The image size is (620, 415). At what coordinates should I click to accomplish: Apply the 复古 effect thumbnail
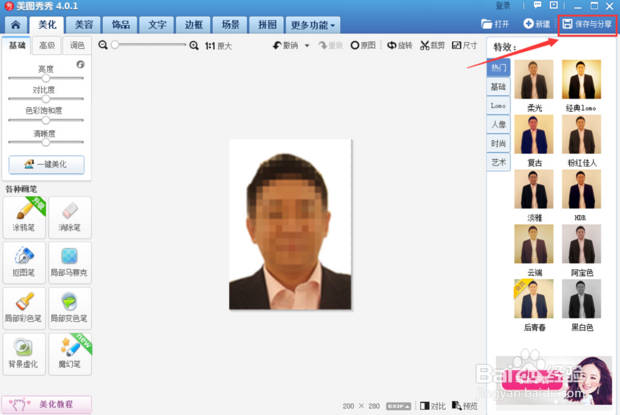point(534,134)
